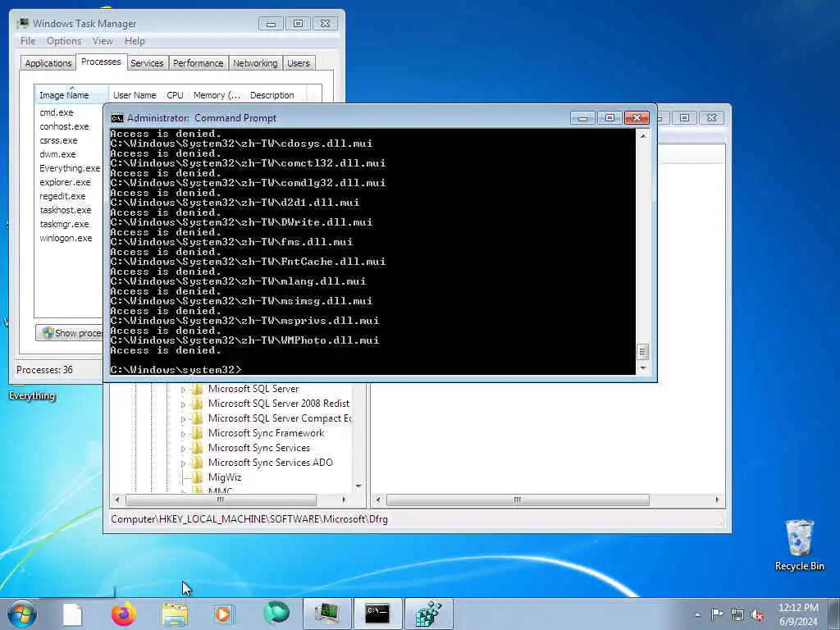This screenshot has height=630, width=840.
Task: Select dwm.exe in the process list
Action: pos(57,154)
